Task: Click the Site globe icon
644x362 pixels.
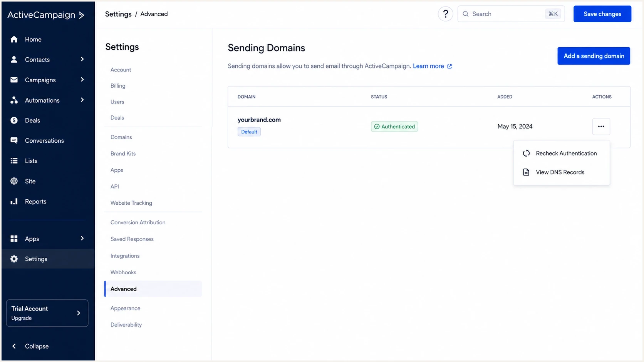Action: [x=14, y=181]
